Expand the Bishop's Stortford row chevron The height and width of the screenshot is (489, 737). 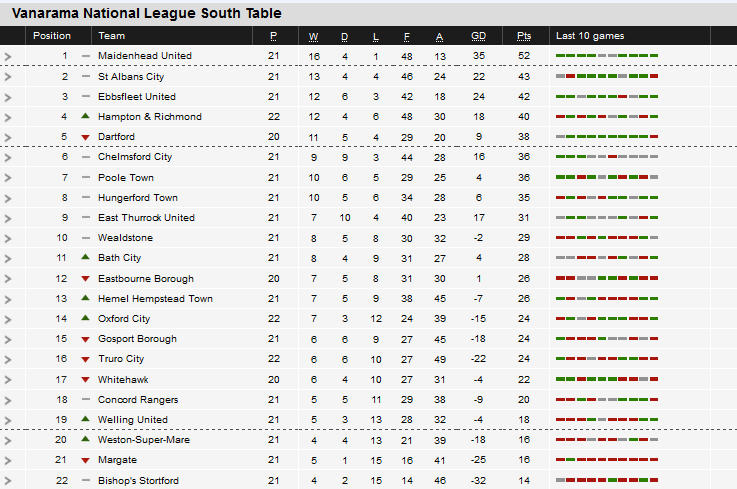[x=8, y=481]
